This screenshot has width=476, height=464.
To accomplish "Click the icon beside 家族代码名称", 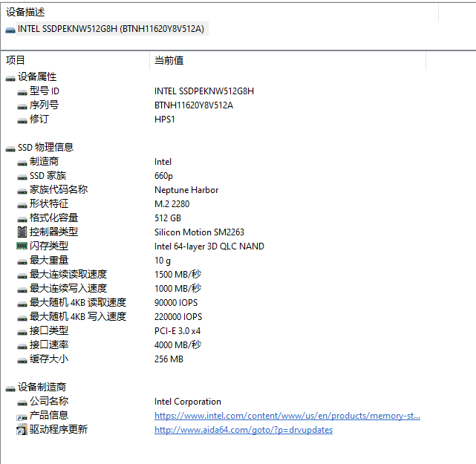I will [22, 192].
